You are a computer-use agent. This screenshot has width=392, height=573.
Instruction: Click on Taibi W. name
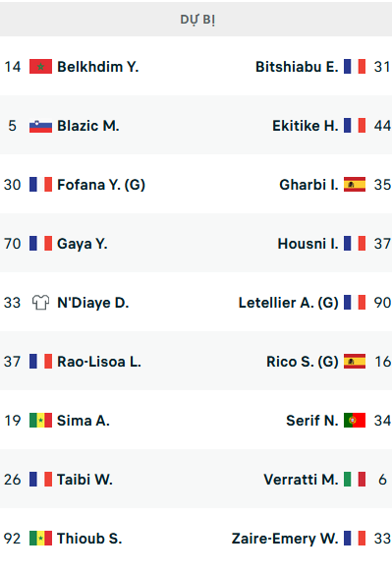tap(84, 480)
